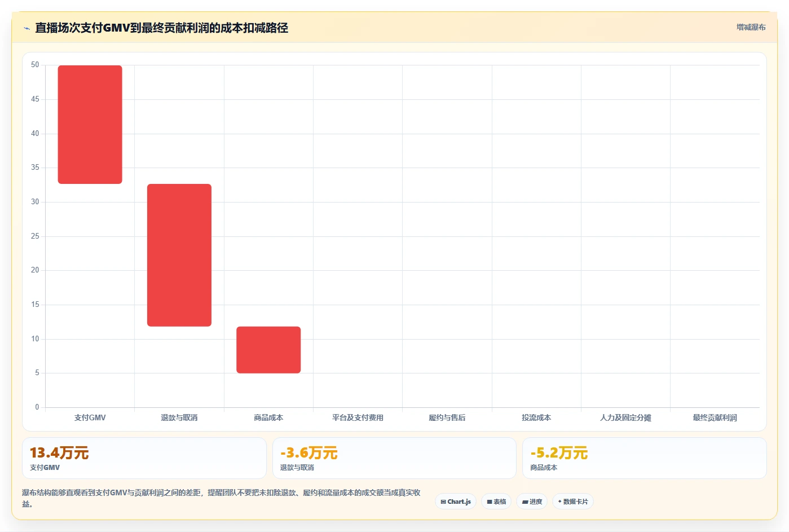The image size is (789, 532).
Task: Click the y-axis value 0
Action: [37, 407]
